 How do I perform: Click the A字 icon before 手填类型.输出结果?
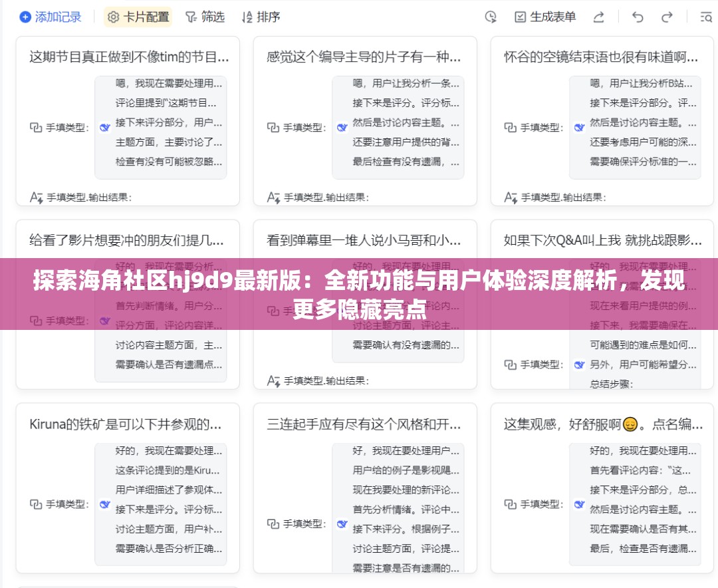click(x=37, y=197)
